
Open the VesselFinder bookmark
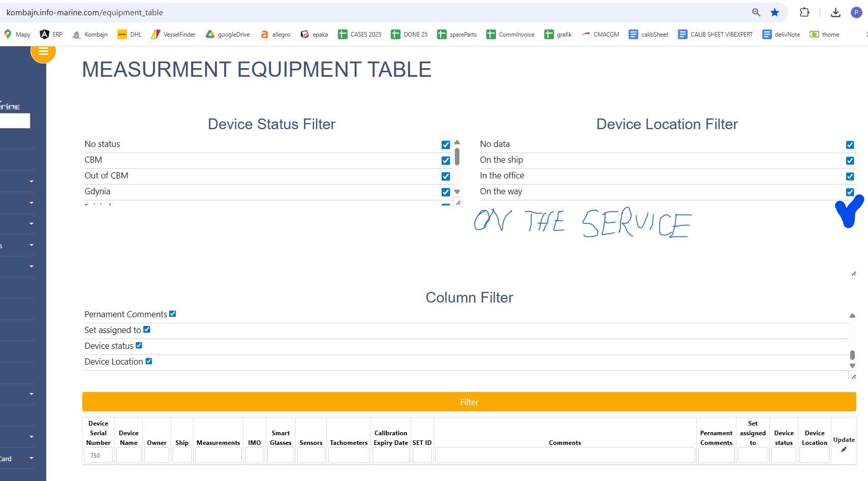(x=173, y=35)
